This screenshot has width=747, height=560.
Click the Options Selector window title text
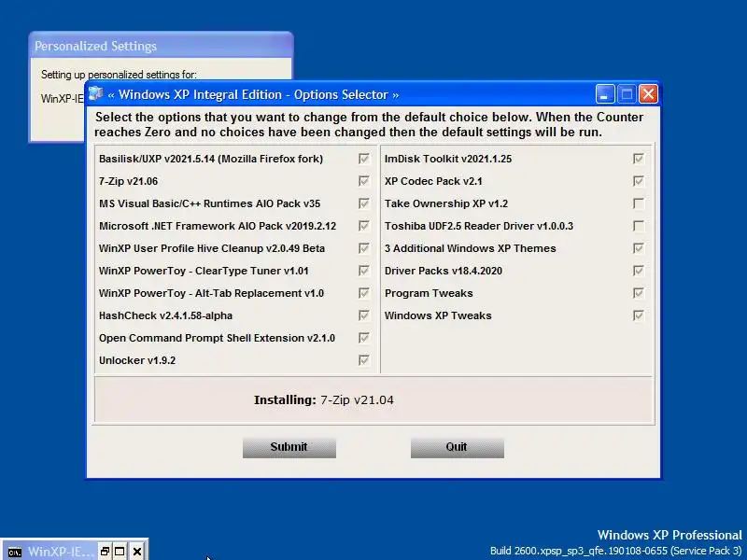[x=253, y=94]
